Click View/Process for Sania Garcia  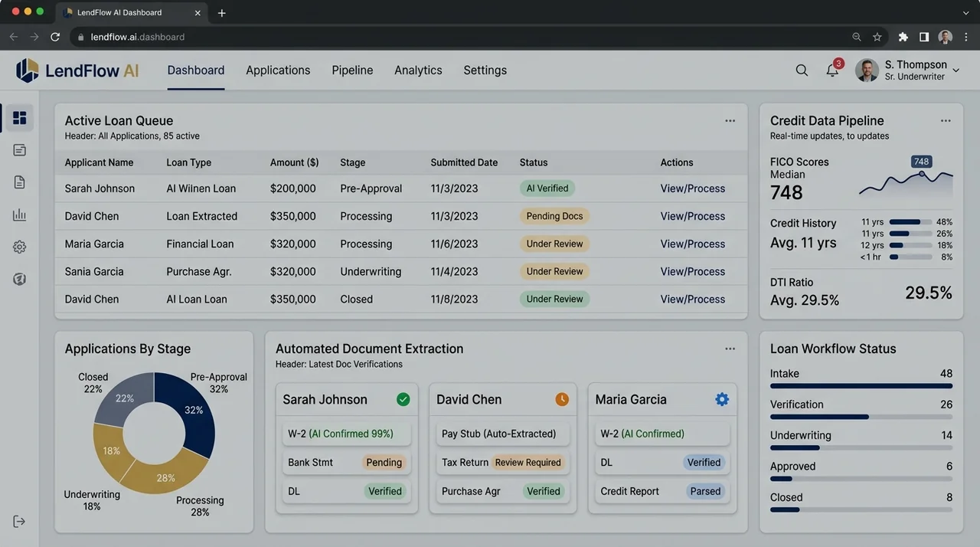pyautogui.click(x=693, y=271)
